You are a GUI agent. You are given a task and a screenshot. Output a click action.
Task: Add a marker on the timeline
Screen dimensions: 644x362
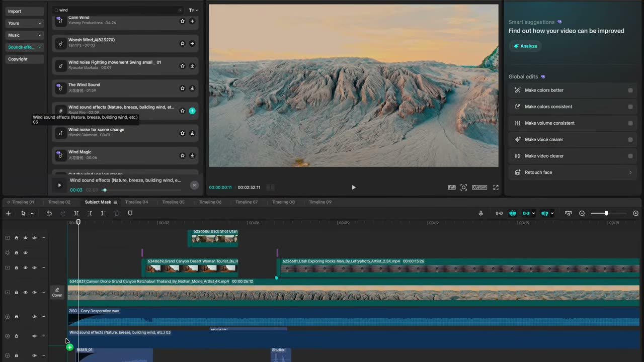point(130,213)
